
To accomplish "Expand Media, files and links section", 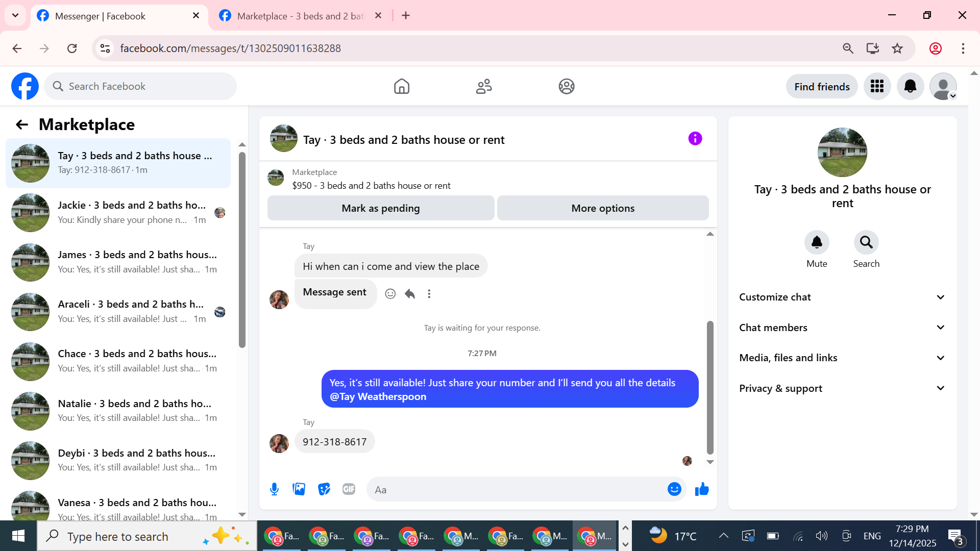I will (x=842, y=358).
